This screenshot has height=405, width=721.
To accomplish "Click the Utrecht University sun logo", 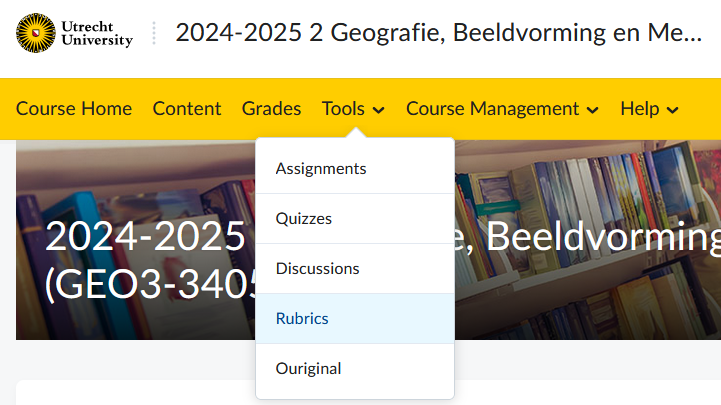I will pyautogui.click(x=36, y=33).
